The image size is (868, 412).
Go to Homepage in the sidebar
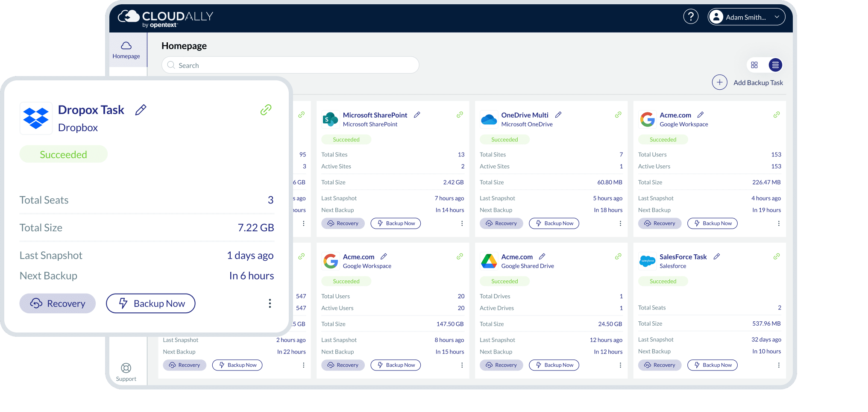click(126, 50)
